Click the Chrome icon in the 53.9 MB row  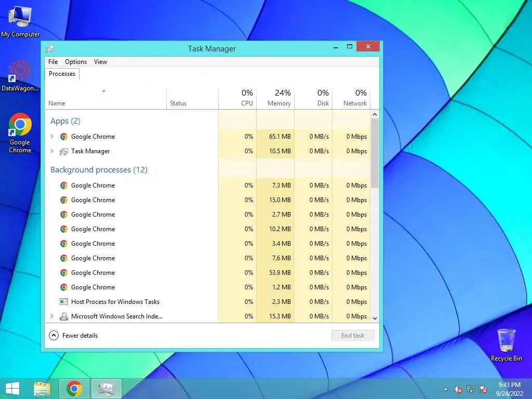[x=63, y=273]
